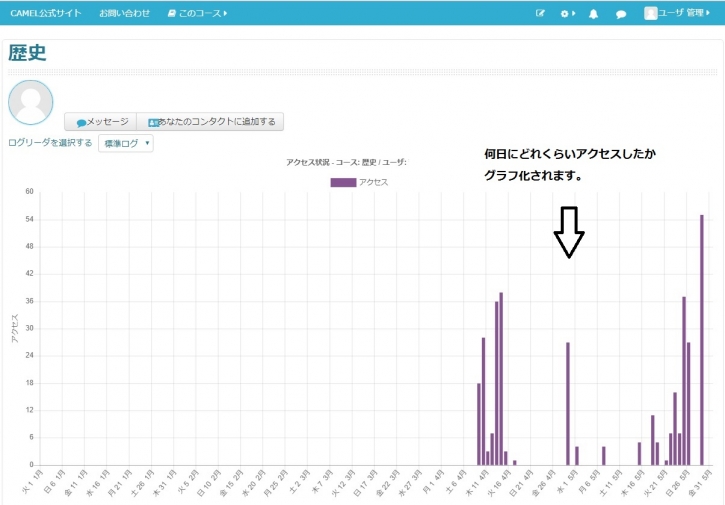
Task: Click chart title アクセス状況 - コース: 歴史
Action: point(346,162)
